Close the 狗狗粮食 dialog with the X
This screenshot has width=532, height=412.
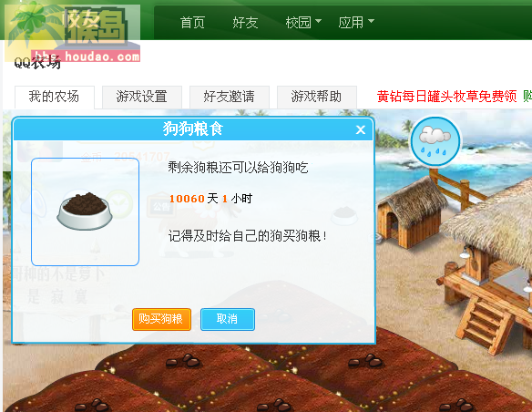pyautogui.click(x=361, y=129)
